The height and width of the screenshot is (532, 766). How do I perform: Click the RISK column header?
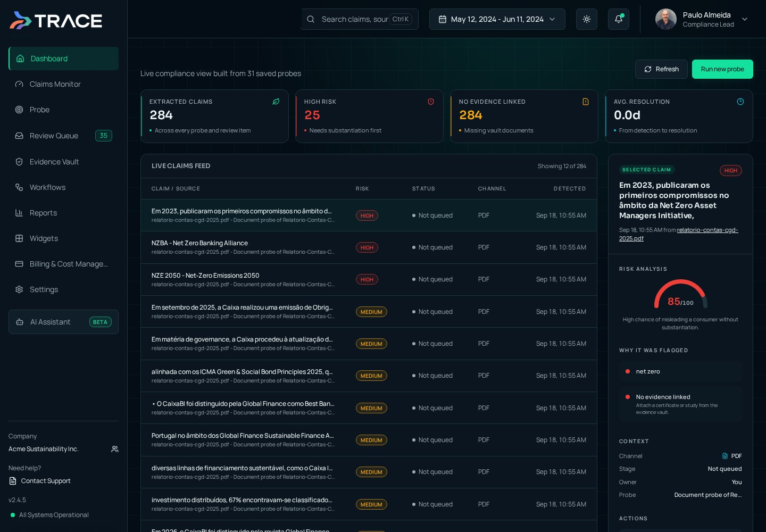(362, 189)
